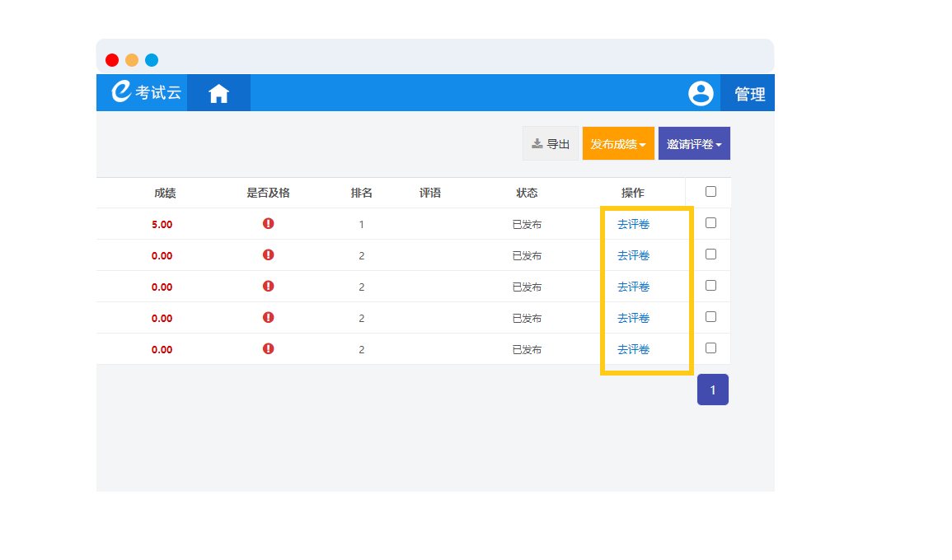The width and height of the screenshot is (952, 560).
Task: Click the orange dot in the window title bar
Action: coord(132,60)
